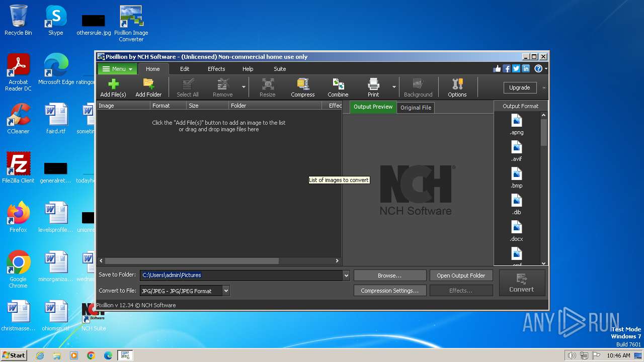Select the .avif output format
Viewport: 644px width, 362px height.
[x=517, y=151]
